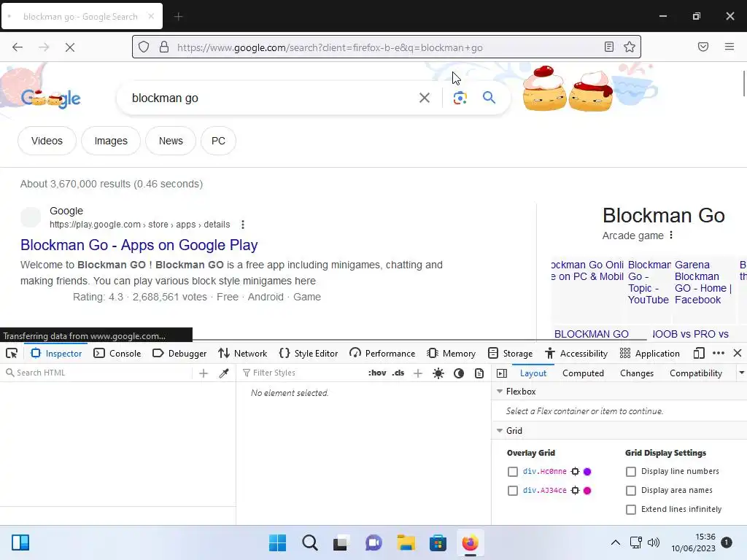This screenshot has height=560, width=747.
Task: Open File Explorer from the taskbar
Action: tap(406, 542)
